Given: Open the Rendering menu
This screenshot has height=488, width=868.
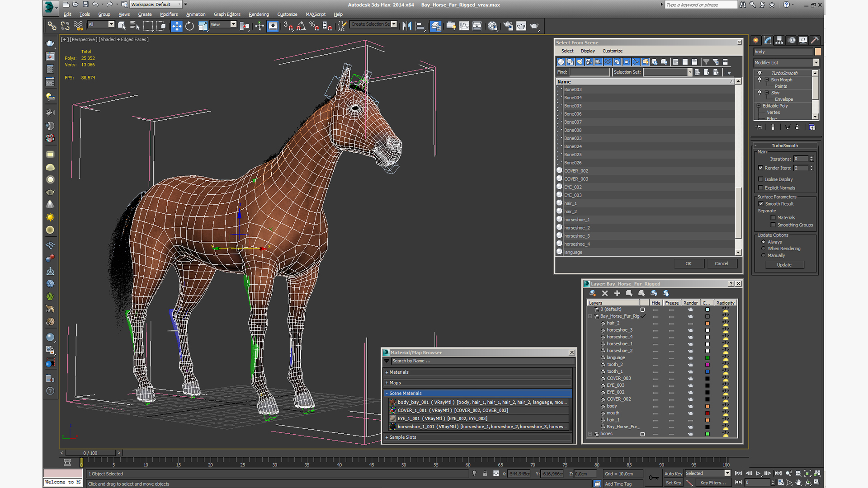Looking at the screenshot, I should tap(259, 14).
